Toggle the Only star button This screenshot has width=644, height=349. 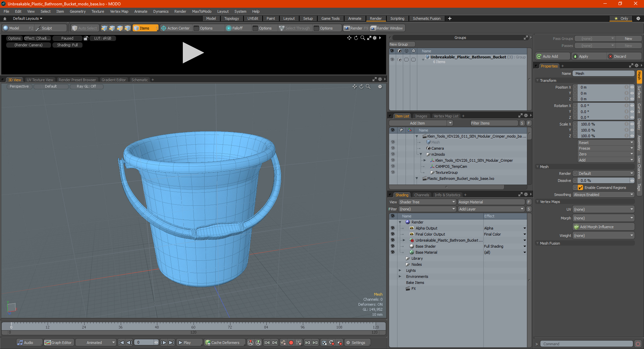tap(621, 18)
